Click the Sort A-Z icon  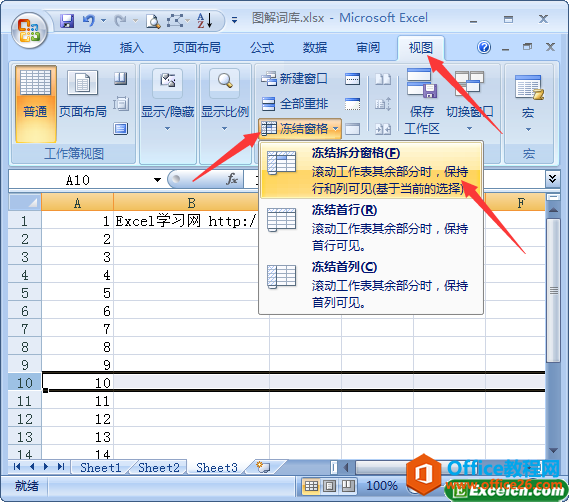point(204,21)
